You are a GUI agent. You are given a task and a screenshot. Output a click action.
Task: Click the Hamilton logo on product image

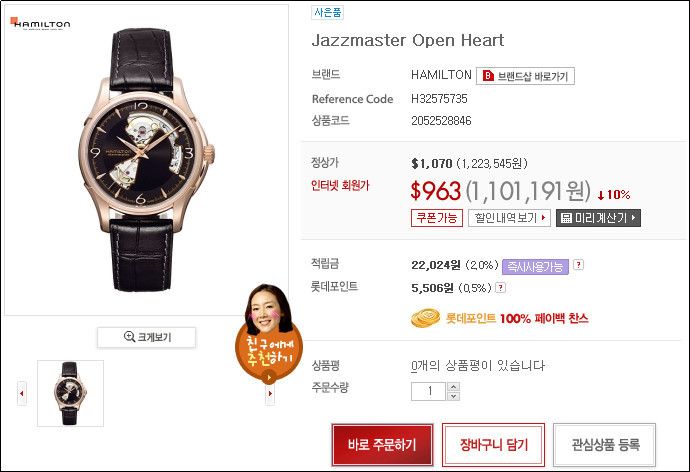(x=40, y=23)
